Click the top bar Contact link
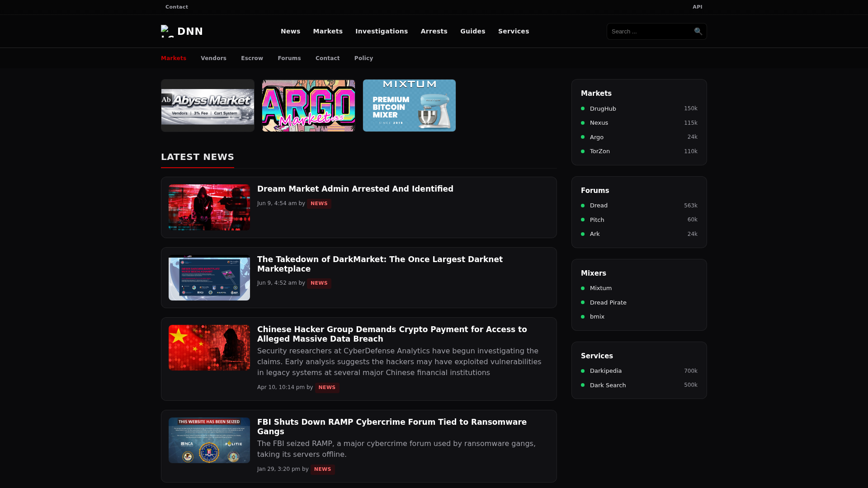This screenshot has height=488, width=868. tap(177, 7)
